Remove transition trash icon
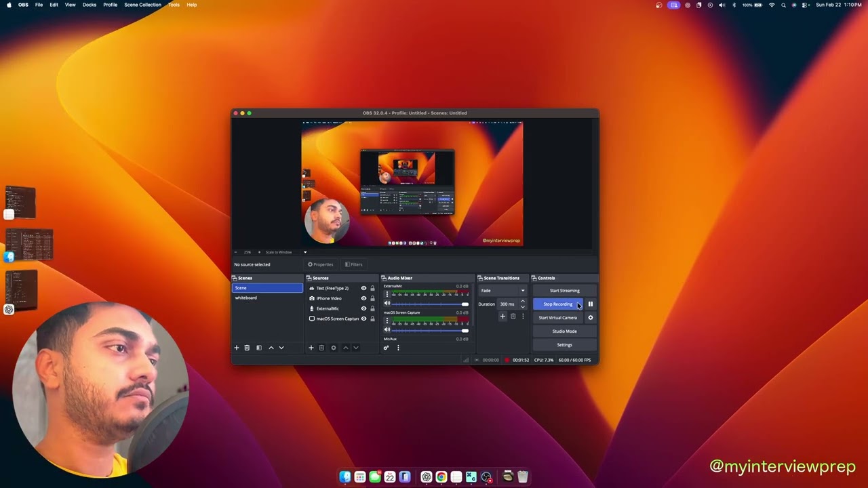The width and height of the screenshot is (868, 488). click(x=513, y=316)
